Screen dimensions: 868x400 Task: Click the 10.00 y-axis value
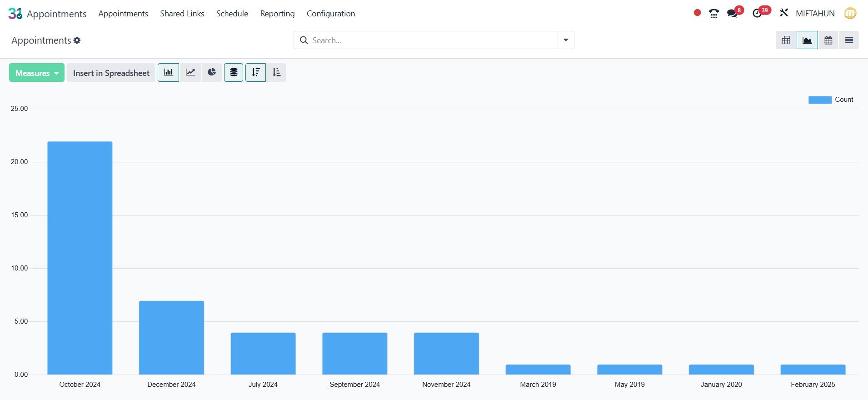click(19, 268)
